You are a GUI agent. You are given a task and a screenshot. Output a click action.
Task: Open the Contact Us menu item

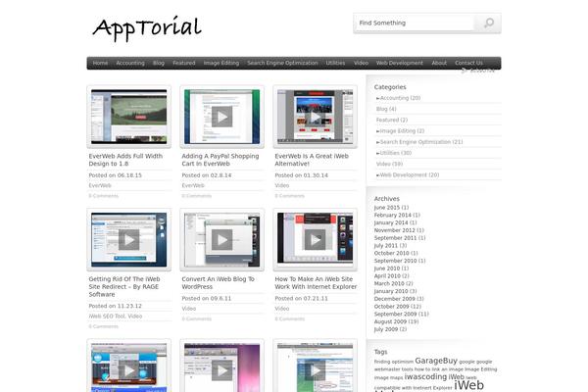pos(468,63)
